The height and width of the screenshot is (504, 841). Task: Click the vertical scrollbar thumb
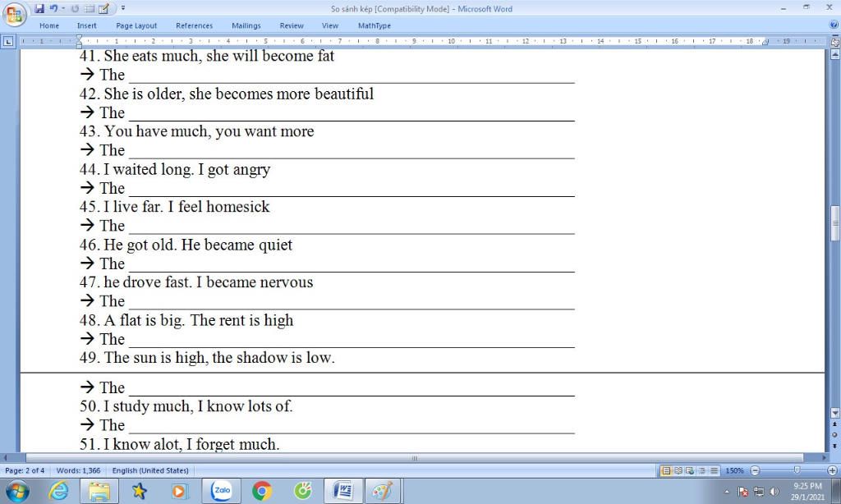click(x=834, y=223)
